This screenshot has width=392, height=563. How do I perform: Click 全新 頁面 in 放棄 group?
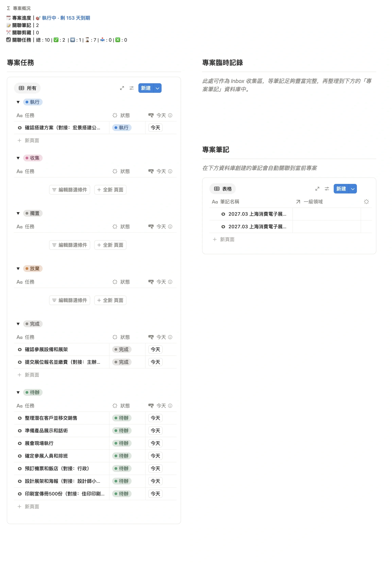pos(110,300)
